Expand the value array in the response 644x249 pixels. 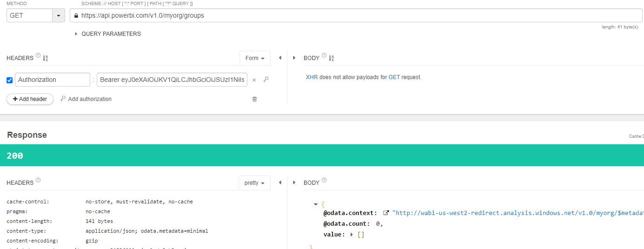(x=352, y=235)
